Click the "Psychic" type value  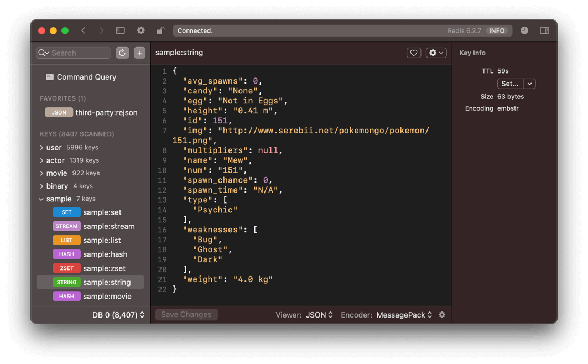click(215, 210)
